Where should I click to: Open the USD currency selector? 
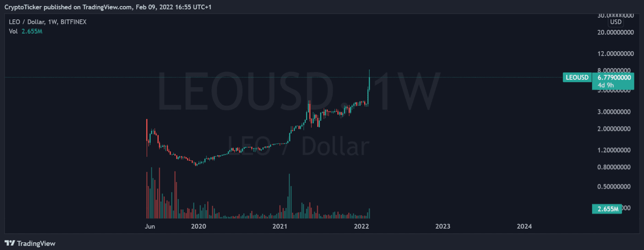pos(615,22)
